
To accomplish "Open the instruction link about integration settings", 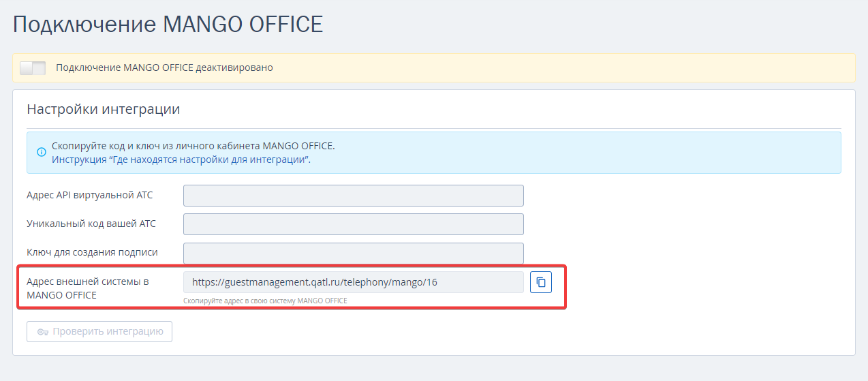I will click(x=181, y=159).
